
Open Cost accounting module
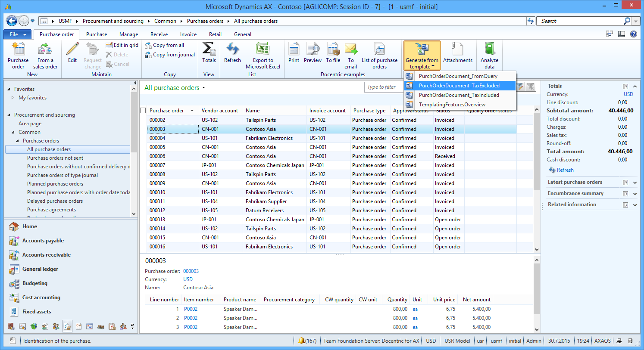click(41, 297)
